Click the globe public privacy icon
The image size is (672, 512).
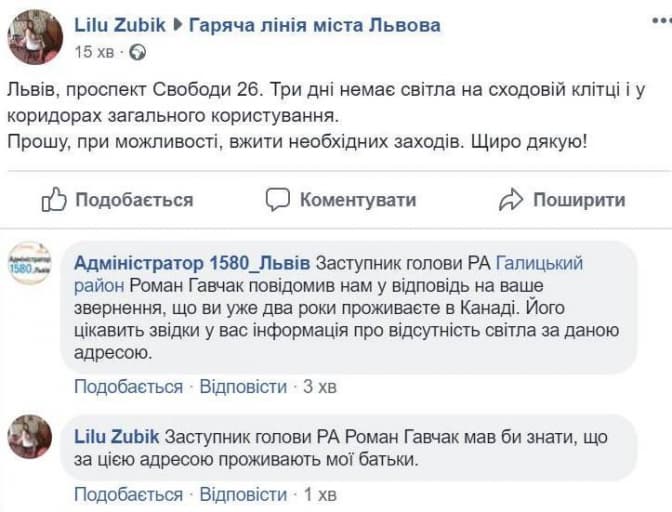(x=137, y=51)
